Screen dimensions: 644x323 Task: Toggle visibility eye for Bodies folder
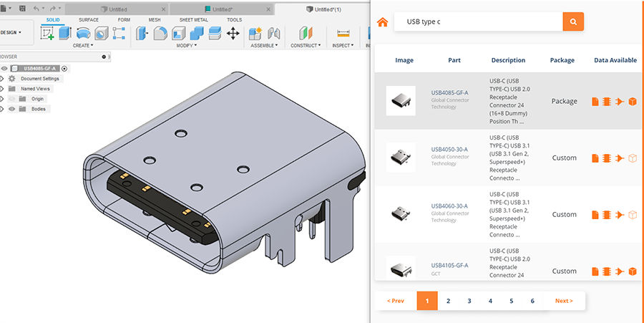coord(11,109)
